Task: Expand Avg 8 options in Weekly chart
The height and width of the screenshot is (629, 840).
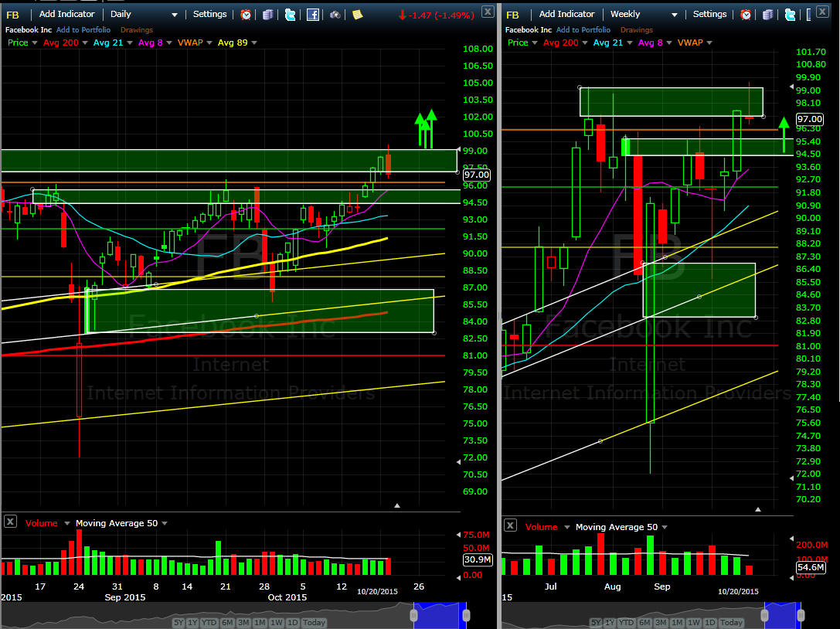Action: coord(668,42)
